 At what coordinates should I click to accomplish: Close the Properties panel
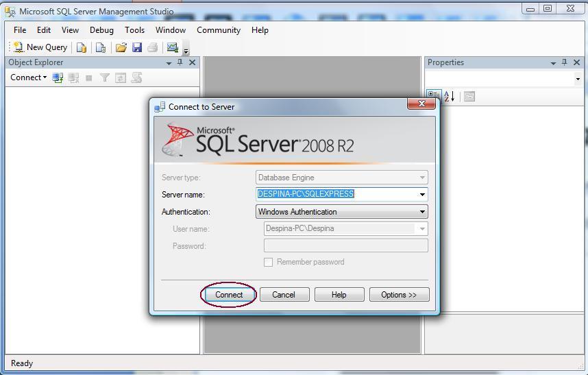click(577, 62)
